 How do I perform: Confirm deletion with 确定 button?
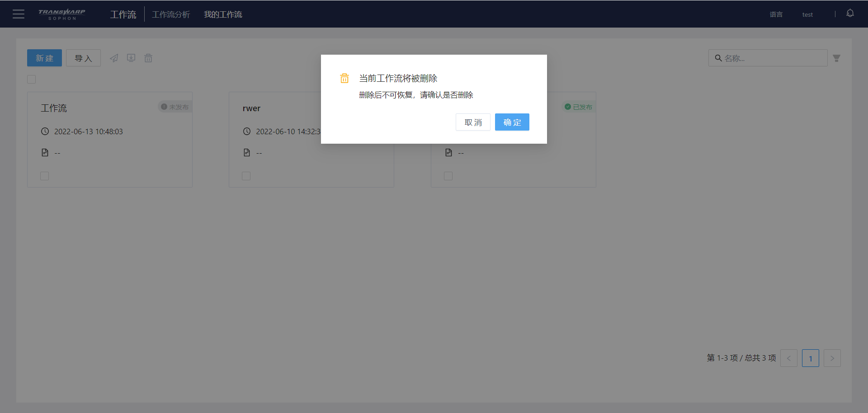(x=512, y=122)
